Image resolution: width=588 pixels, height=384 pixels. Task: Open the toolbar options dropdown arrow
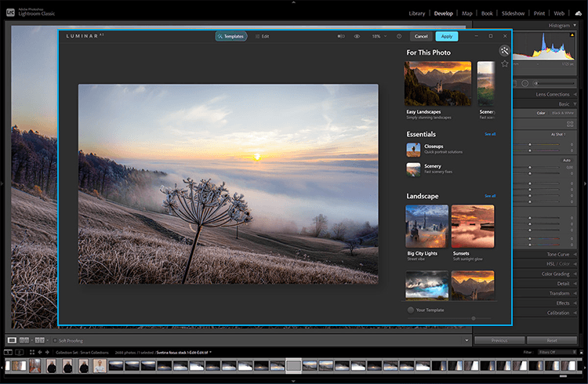[x=466, y=340]
